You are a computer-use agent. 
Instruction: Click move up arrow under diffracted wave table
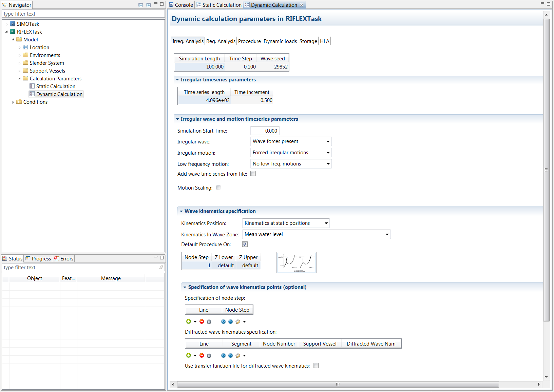click(230, 355)
